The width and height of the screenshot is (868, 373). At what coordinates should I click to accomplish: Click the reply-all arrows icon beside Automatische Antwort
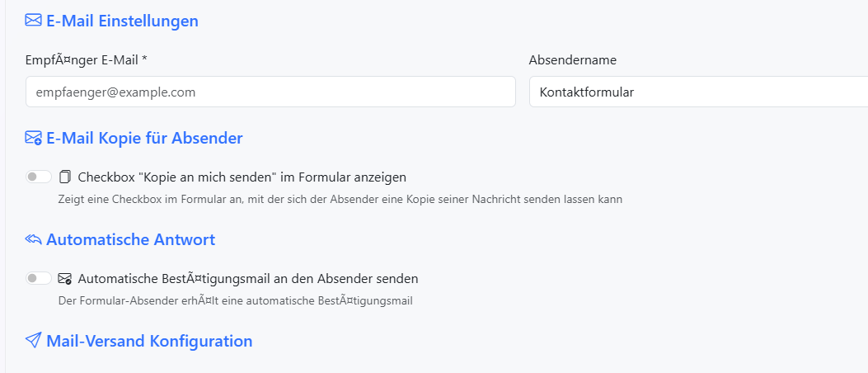click(x=34, y=239)
